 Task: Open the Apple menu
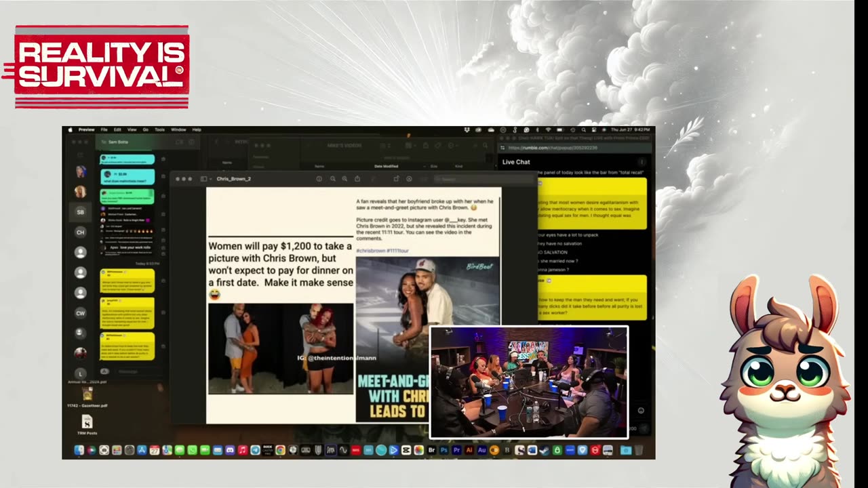tap(70, 129)
